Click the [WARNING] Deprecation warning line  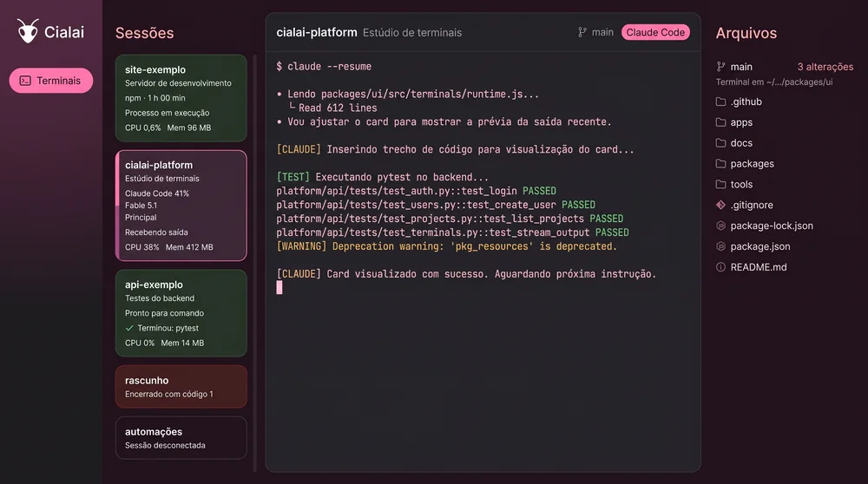(447, 246)
